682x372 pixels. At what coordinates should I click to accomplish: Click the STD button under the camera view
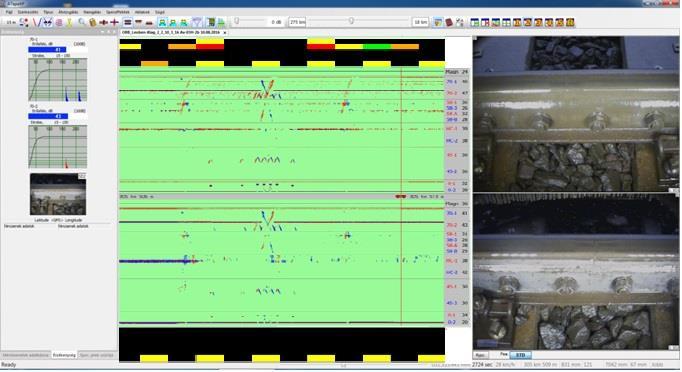(521, 355)
